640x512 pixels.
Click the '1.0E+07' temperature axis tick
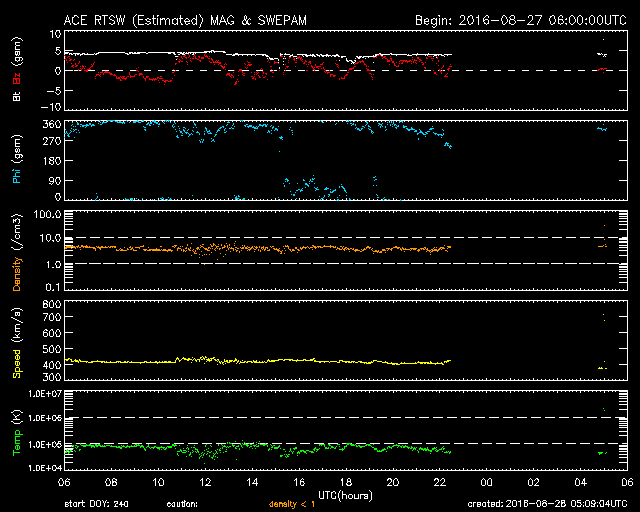coord(45,394)
